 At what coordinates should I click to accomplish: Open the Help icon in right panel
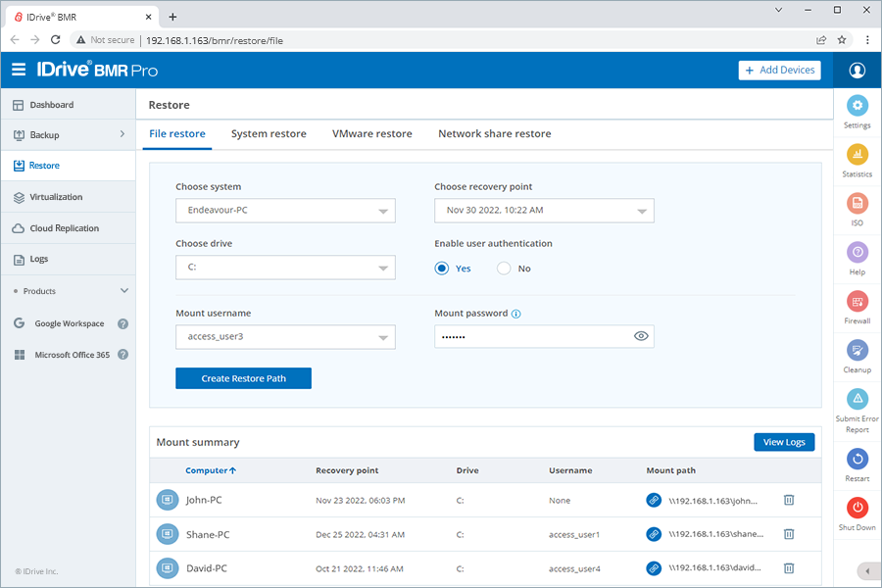pos(857,252)
